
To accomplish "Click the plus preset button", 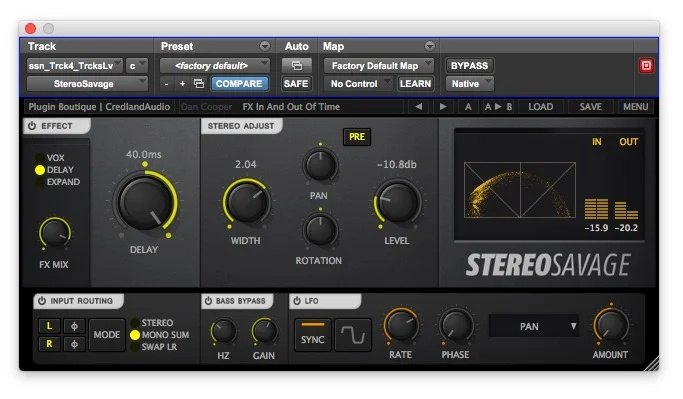I will pos(183,84).
